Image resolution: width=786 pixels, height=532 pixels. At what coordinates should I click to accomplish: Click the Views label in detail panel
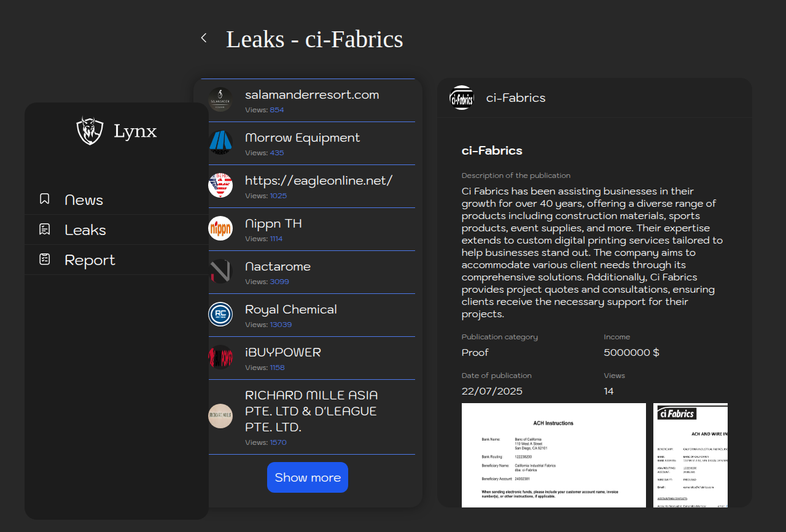pyautogui.click(x=614, y=376)
